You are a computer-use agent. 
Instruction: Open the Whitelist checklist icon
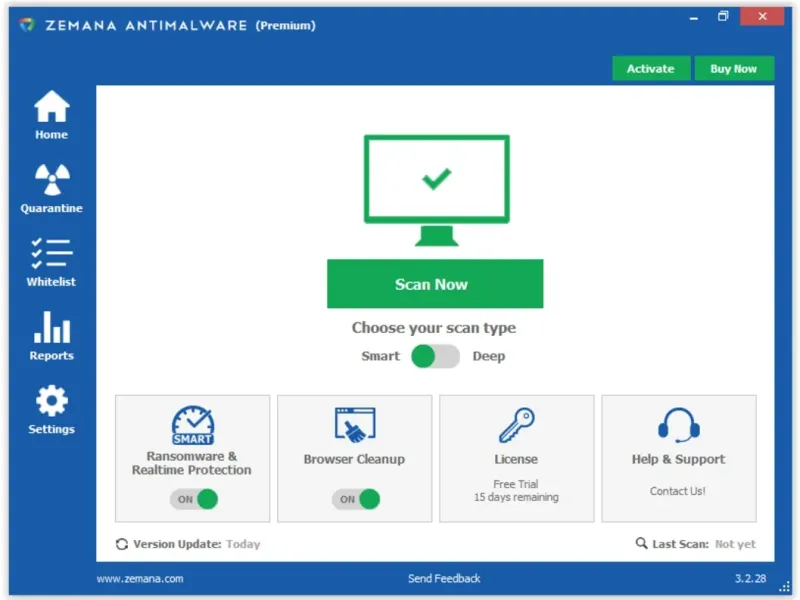(52, 253)
